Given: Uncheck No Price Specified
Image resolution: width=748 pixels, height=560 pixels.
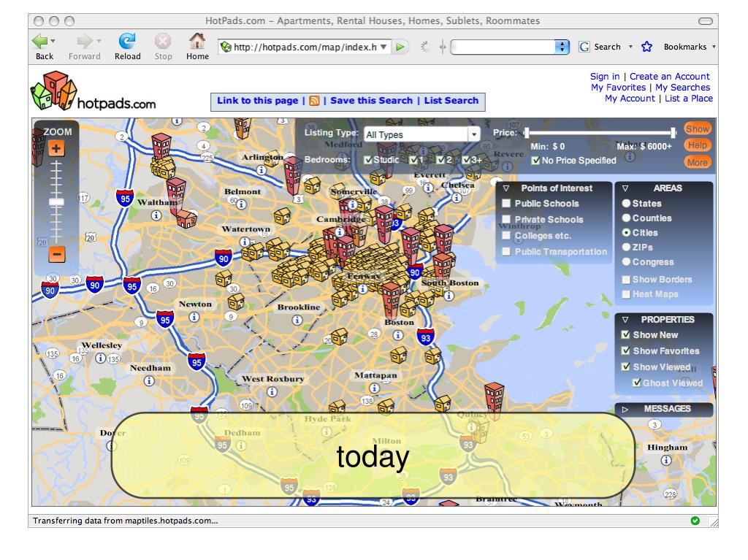Looking at the screenshot, I should point(535,161).
